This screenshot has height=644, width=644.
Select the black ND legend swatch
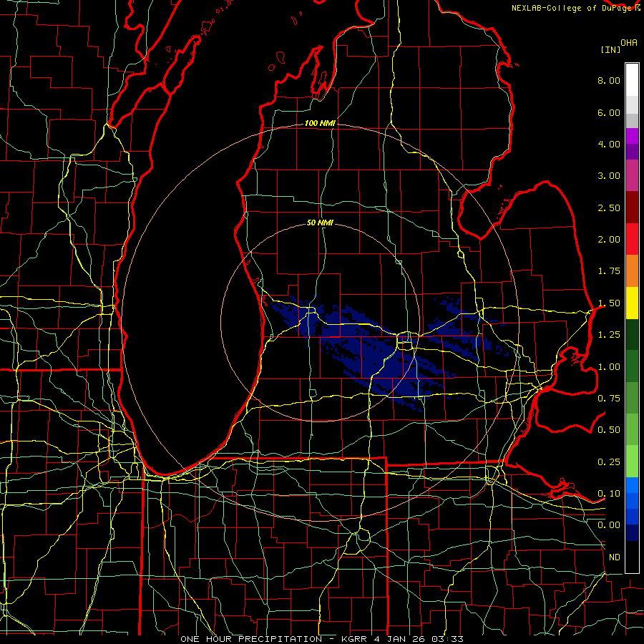[x=632, y=557]
